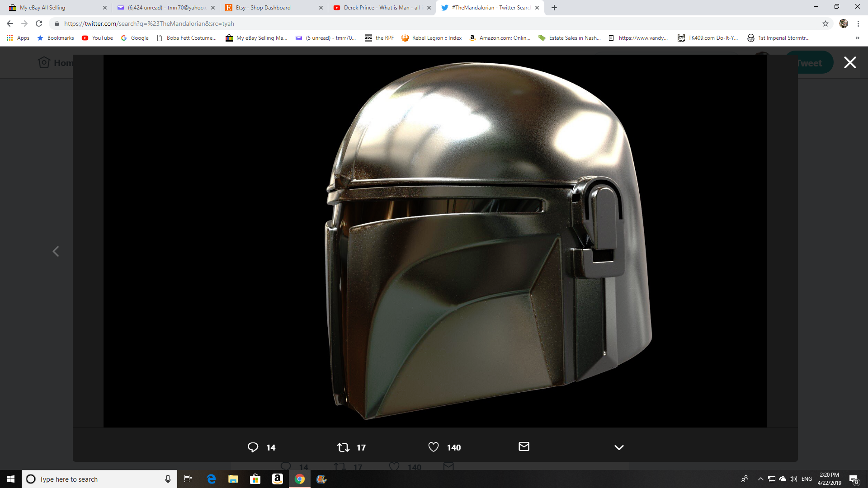Reload the current page
This screenshot has width=868, height=488.
[x=39, y=23]
